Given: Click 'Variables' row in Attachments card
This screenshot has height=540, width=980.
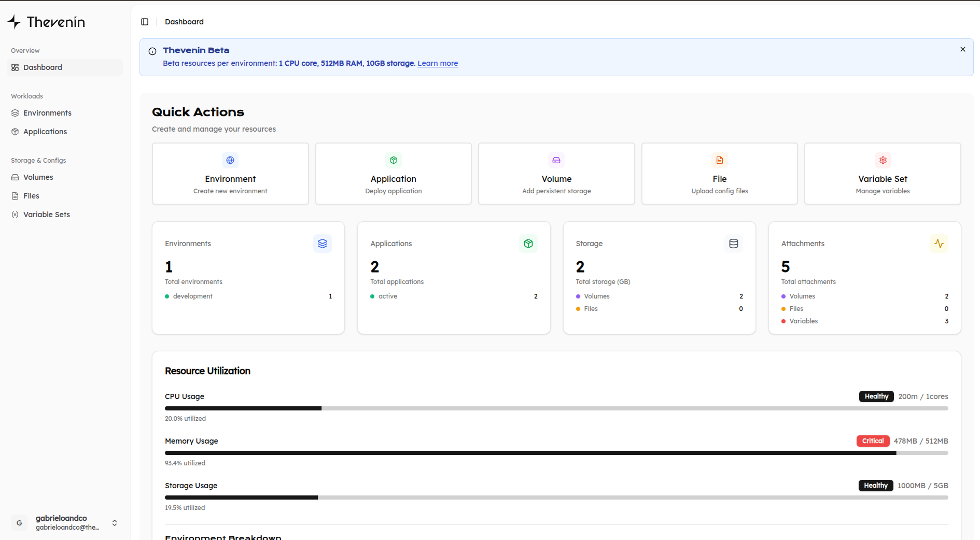Looking at the screenshot, I should (865, 321).
